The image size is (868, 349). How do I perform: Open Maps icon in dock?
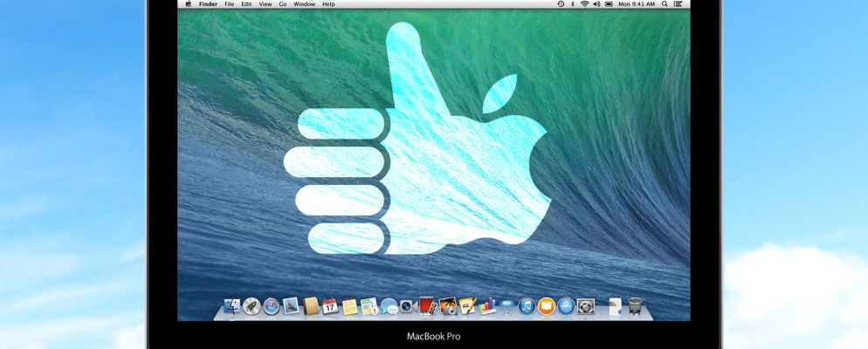coord(369,306)
